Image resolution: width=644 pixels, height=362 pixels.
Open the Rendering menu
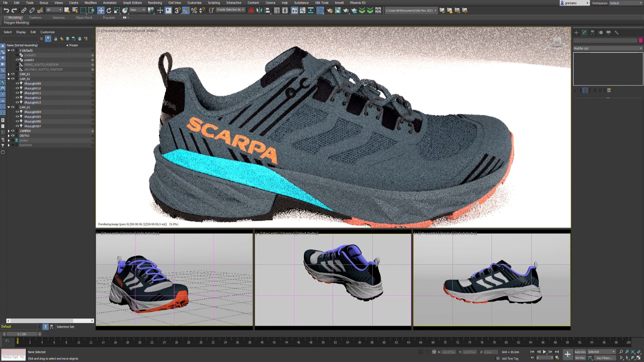tap(155, 3)
